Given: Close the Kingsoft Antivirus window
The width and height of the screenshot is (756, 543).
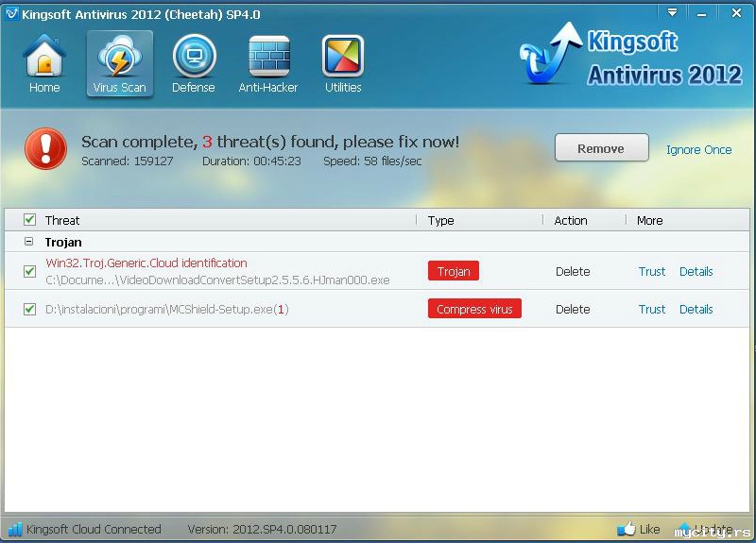Looking at the screenshot, I should [x=736, y=13].
